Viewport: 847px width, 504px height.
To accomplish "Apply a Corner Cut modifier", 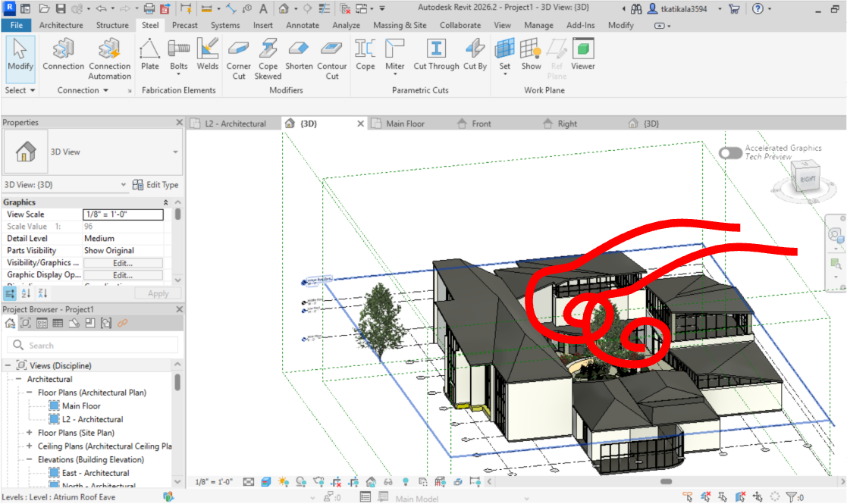I will click(x=238, y=59).
